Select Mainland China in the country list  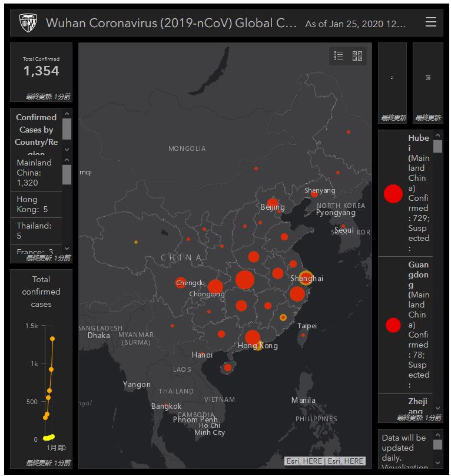pyautogui.click(x=35, y=173)
